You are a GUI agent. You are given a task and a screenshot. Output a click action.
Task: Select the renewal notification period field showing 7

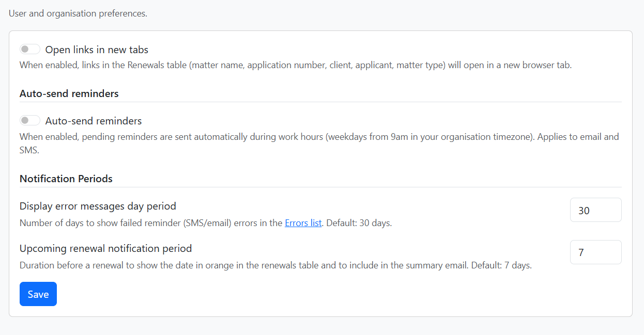click(x=595, y=252)
